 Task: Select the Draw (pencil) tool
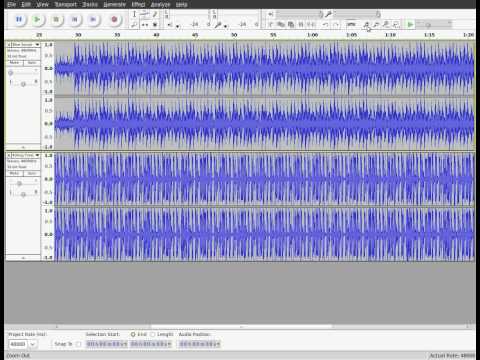pos(155,14)
